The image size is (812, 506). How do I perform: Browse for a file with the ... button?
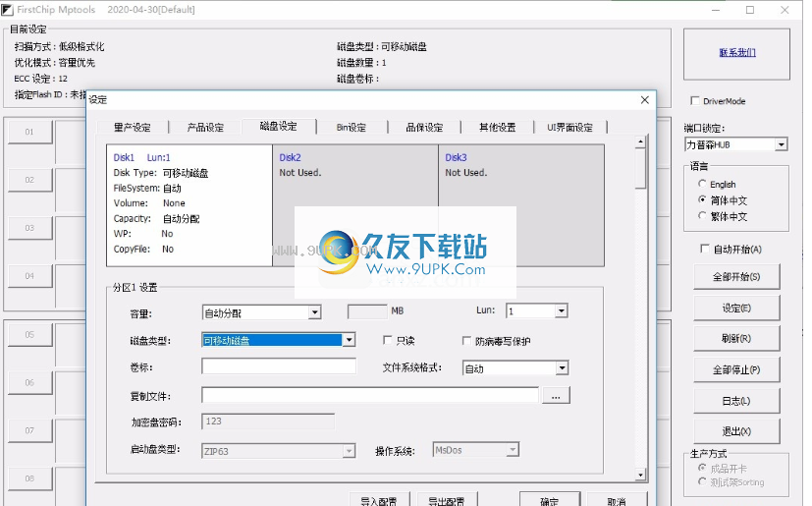pos(556,395)
